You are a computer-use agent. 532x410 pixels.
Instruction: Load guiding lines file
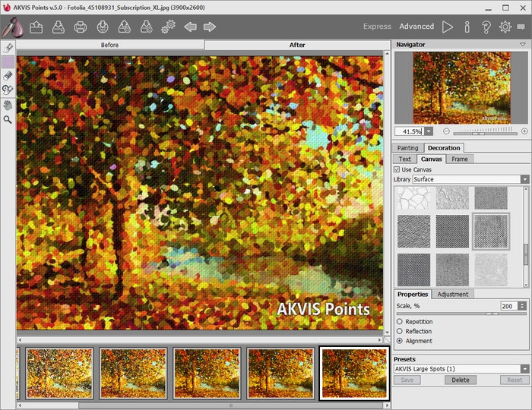(125, 27)
